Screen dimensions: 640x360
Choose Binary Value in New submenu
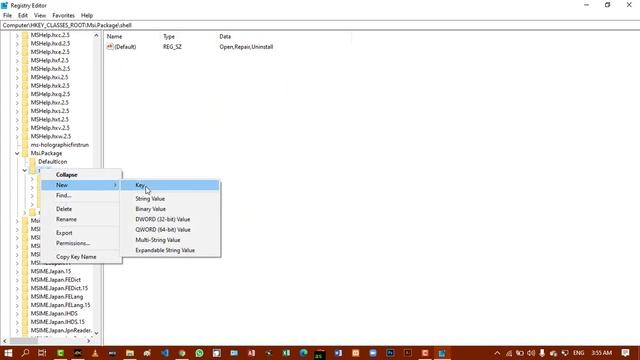tap(170, 209)
